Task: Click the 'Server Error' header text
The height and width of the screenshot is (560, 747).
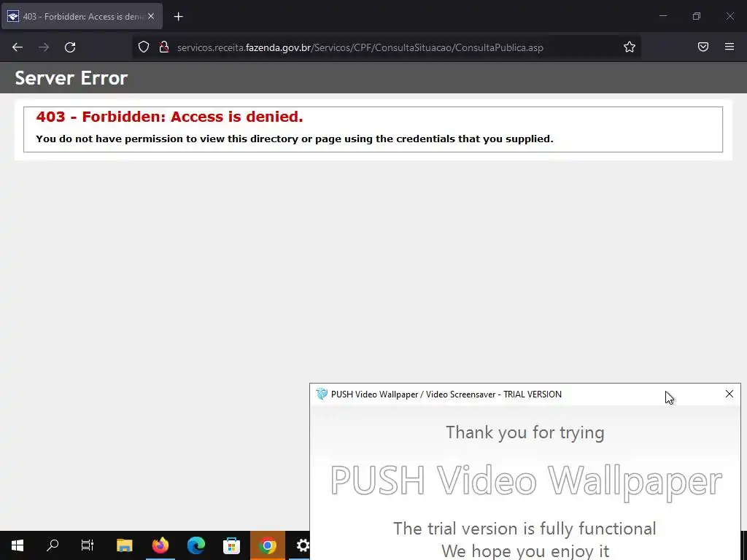Action: pyautogui.click(x=71, y=77)
